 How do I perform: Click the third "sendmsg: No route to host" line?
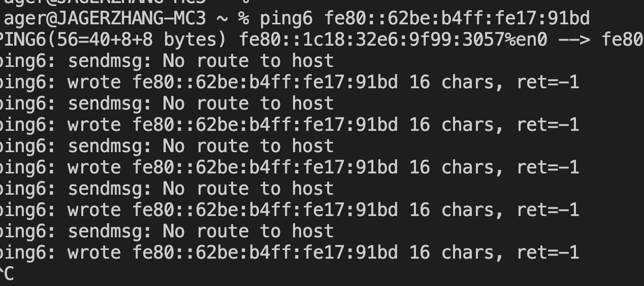click(168, 146)
